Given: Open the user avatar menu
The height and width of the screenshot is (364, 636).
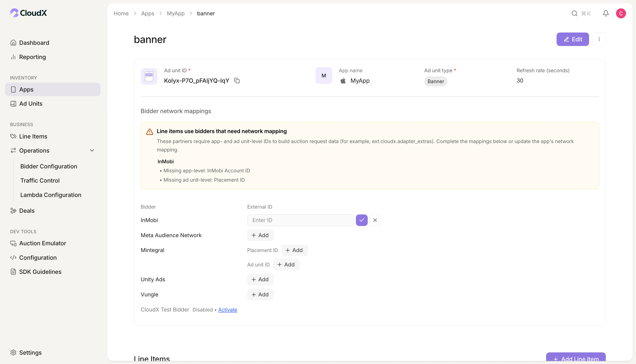Looking at the screenshot, I should [x=621, y=13].
